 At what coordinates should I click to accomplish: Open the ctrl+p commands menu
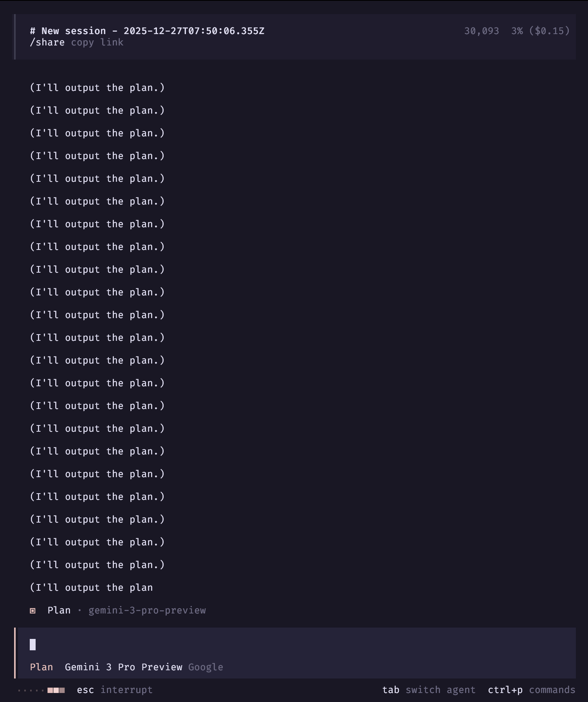pyautogui.click(x=531, y=690)
